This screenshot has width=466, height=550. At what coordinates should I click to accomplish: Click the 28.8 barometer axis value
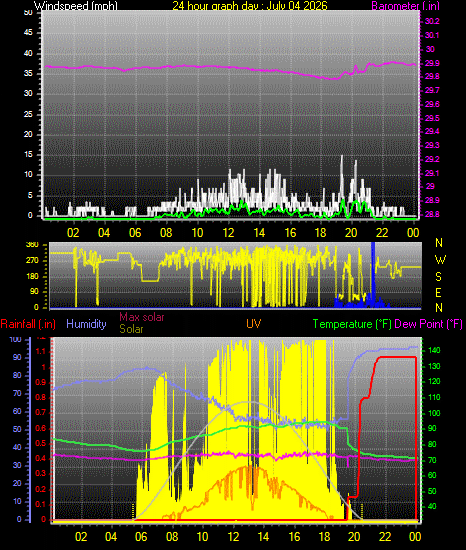(432, 215)
